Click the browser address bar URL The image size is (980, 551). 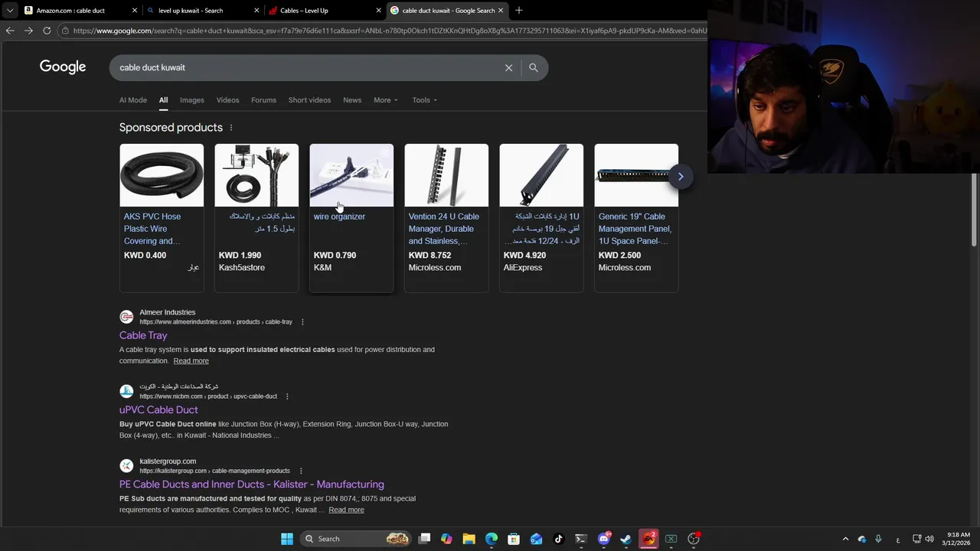point(389,31)
